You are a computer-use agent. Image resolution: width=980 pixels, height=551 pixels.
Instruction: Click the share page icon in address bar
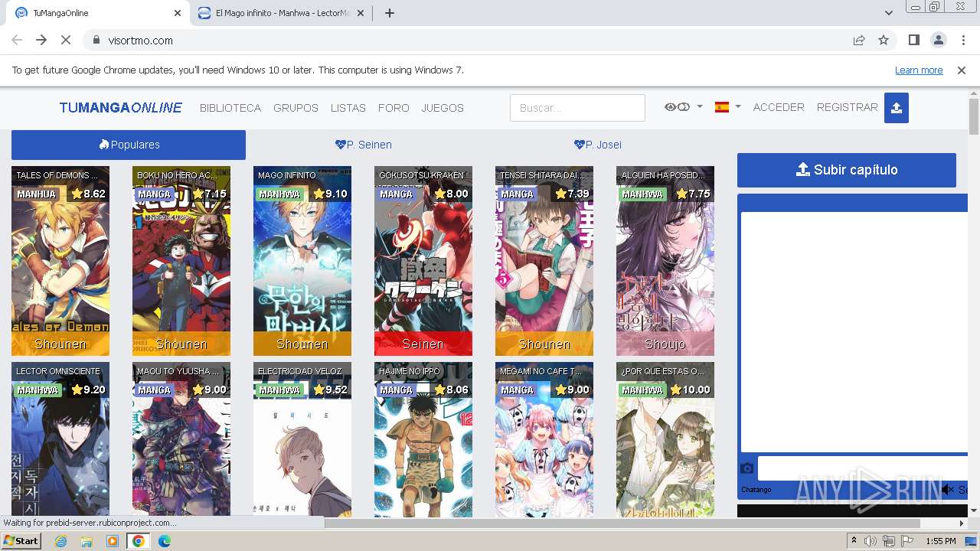click(x=859, y=40)
